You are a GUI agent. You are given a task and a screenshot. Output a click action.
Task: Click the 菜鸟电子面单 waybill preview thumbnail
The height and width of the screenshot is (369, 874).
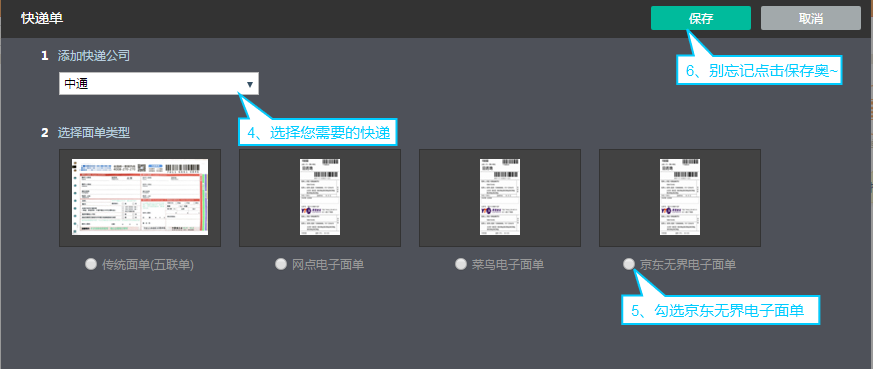pos(500,198)
